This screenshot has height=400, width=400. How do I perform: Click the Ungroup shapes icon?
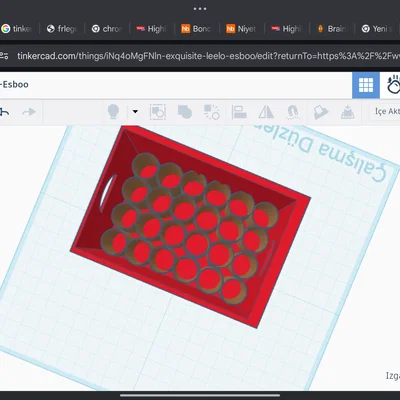211,112
